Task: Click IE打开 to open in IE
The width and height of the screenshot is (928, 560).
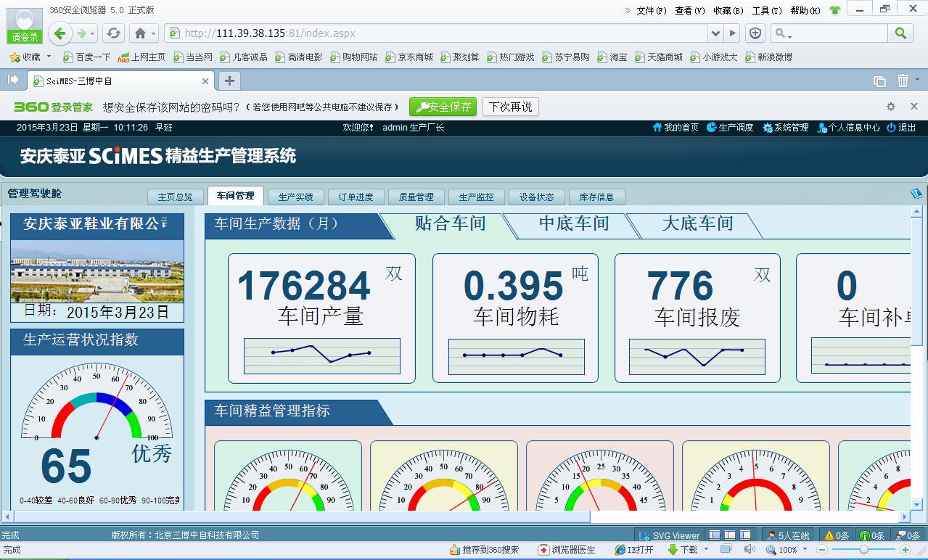Action: click(x=633, y=550)
